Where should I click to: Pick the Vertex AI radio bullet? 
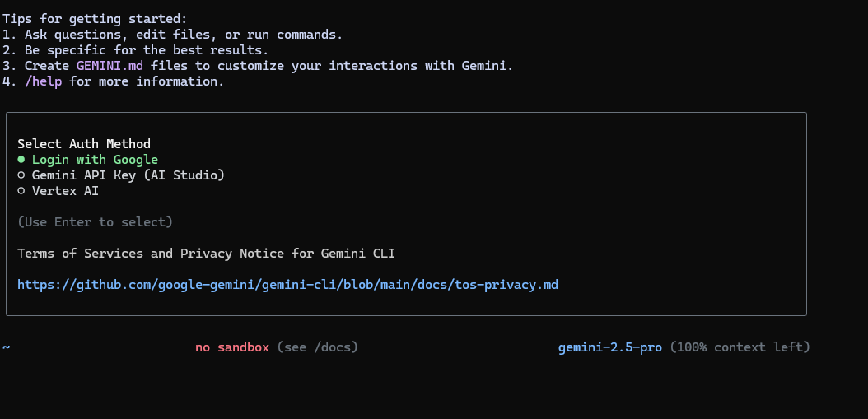(x=21, y=191)
